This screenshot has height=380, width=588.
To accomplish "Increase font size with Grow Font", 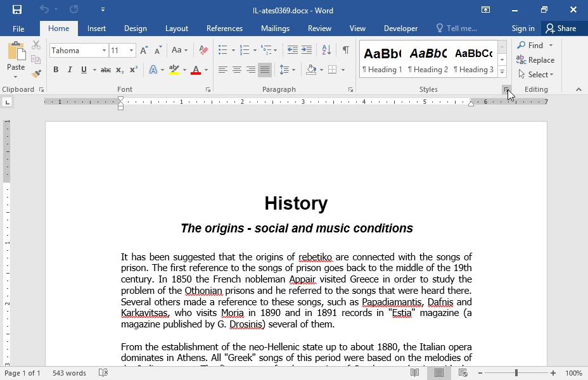I will click(144, 50).
